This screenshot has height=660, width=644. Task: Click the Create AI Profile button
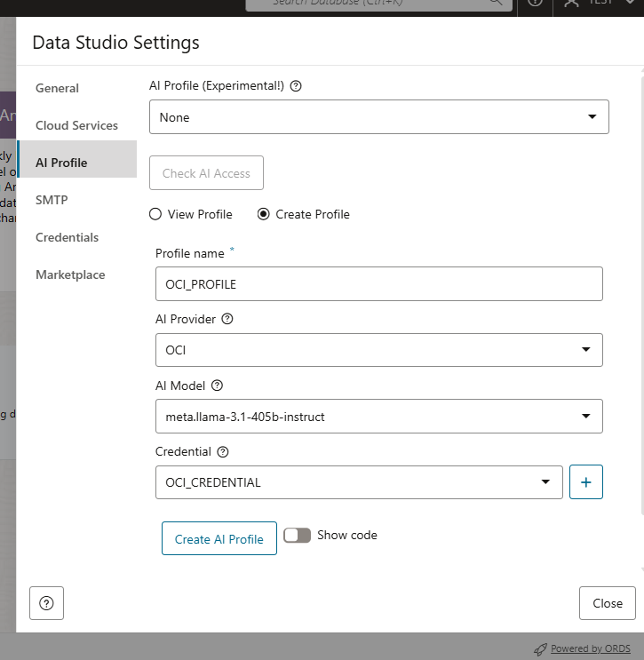(219, 538)
